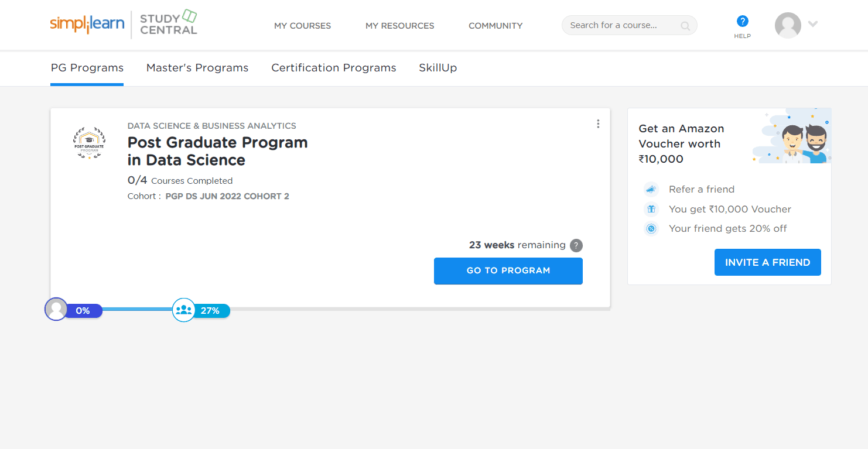The image size is (868, 449).
Task: Click the cohort group progress icon
Action: [184, 310]
